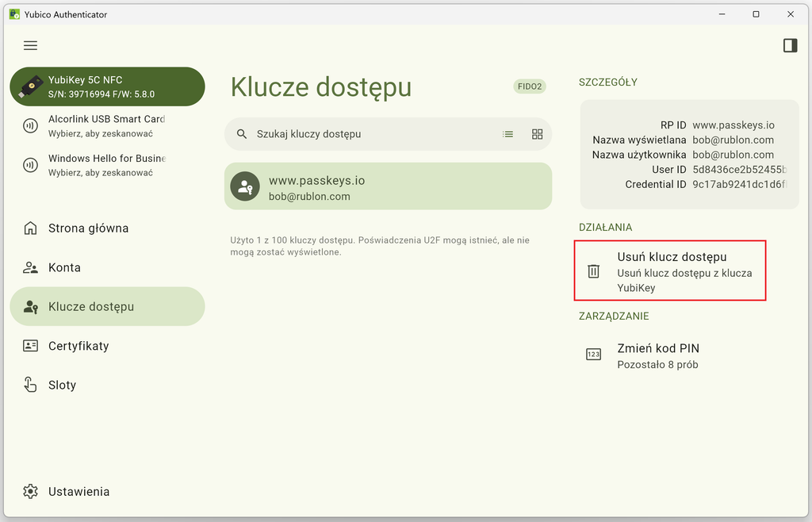Switch to list view layout
This screenshot has height=522, width=812.
[508, 134]
